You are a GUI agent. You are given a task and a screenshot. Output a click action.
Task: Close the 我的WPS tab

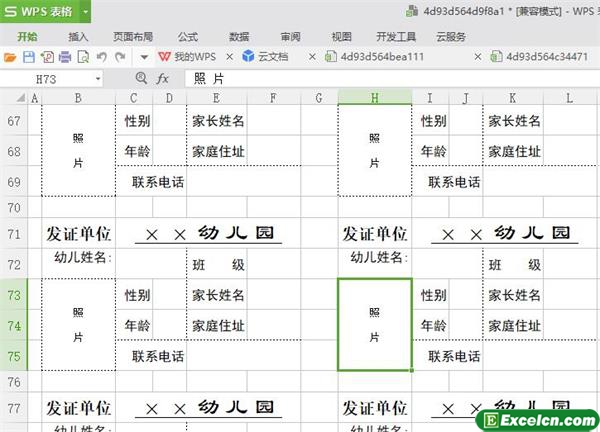[230, 57]
